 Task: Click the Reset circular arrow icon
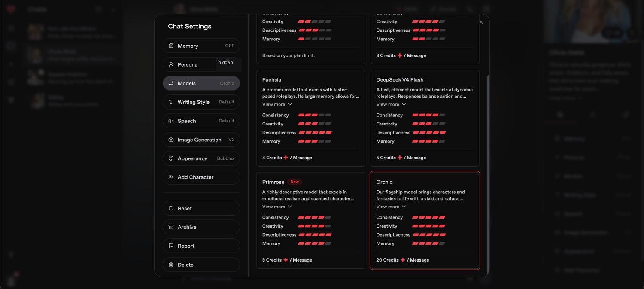(171, 208)
